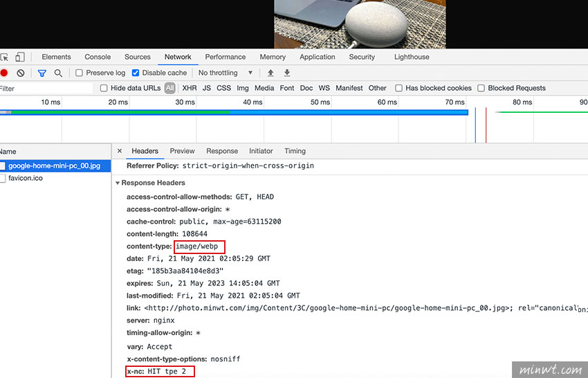Filter requests by JS
588x378 pixels.
click(207, 88)
